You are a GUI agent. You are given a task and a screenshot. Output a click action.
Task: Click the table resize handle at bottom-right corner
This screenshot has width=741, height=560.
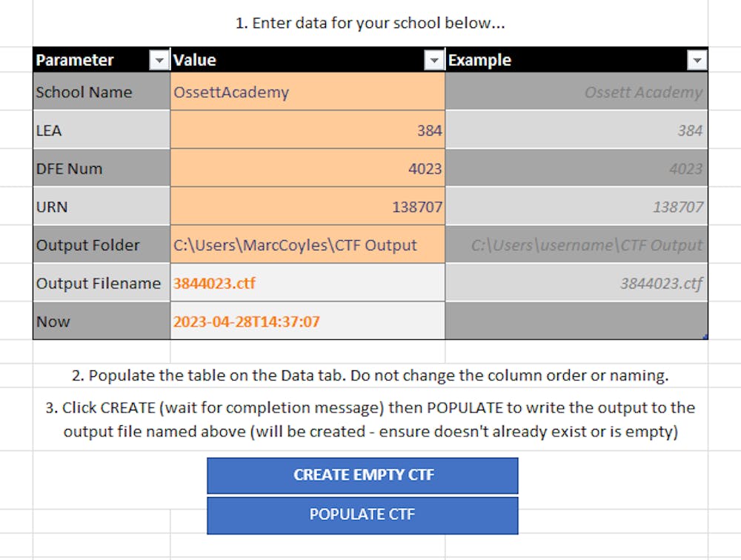pyautogui.click(x=706, y=338)
